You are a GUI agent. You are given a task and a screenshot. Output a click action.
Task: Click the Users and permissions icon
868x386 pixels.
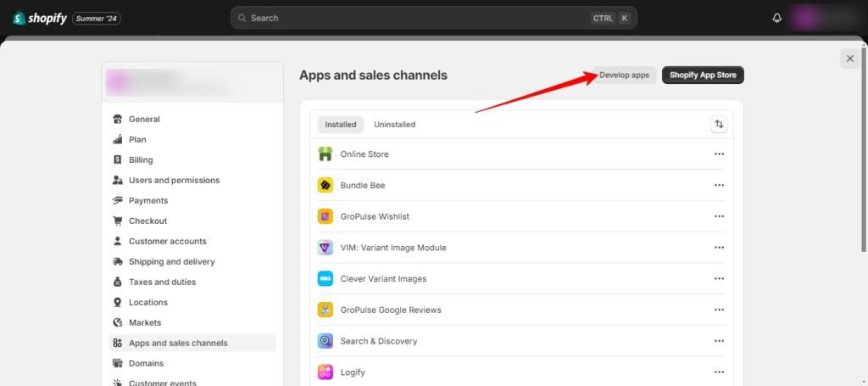[117, 180]
